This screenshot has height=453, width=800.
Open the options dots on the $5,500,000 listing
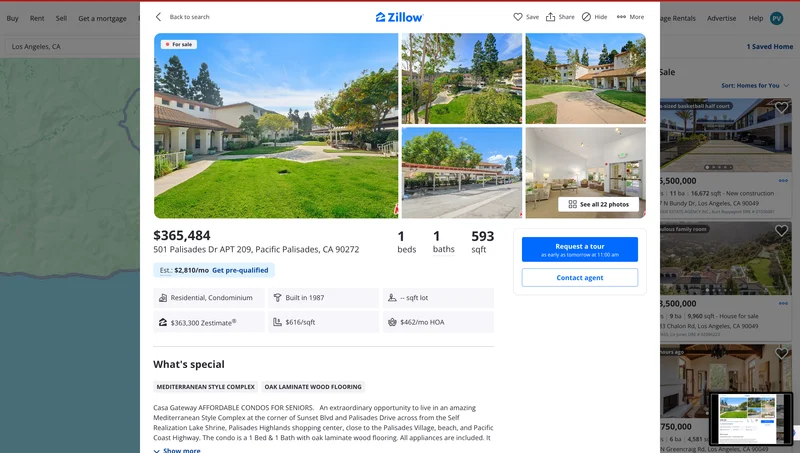click(783, 181)
